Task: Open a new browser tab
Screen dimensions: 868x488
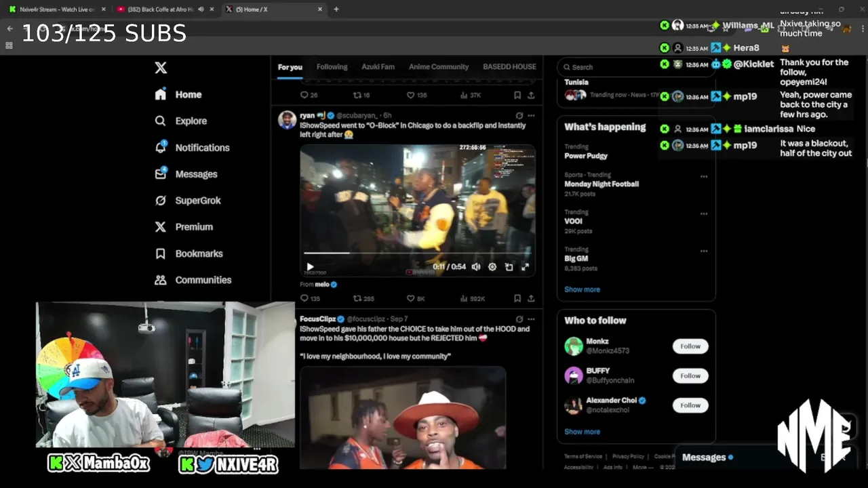Action: click(x=336, y=9)
